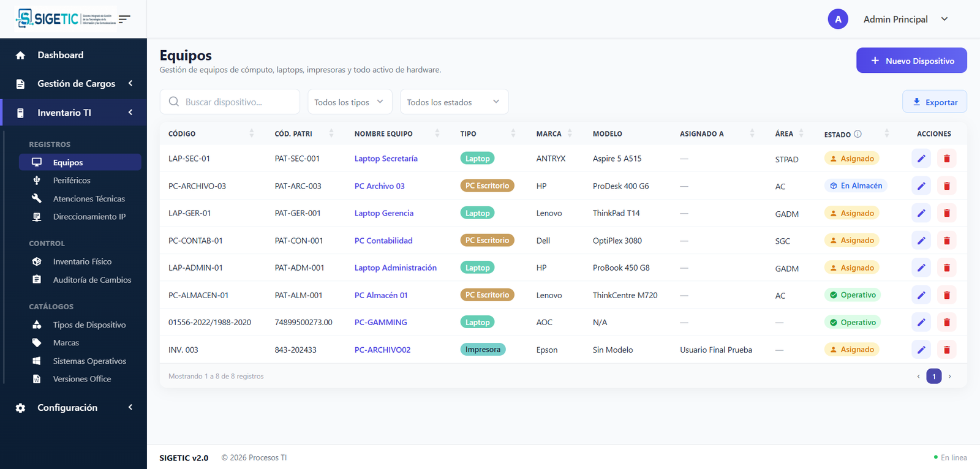Viewport: 980px width, 469px height.
Task: Toggle sorting on the NOMBRE EQUIPO column
Action: point(437,133)
